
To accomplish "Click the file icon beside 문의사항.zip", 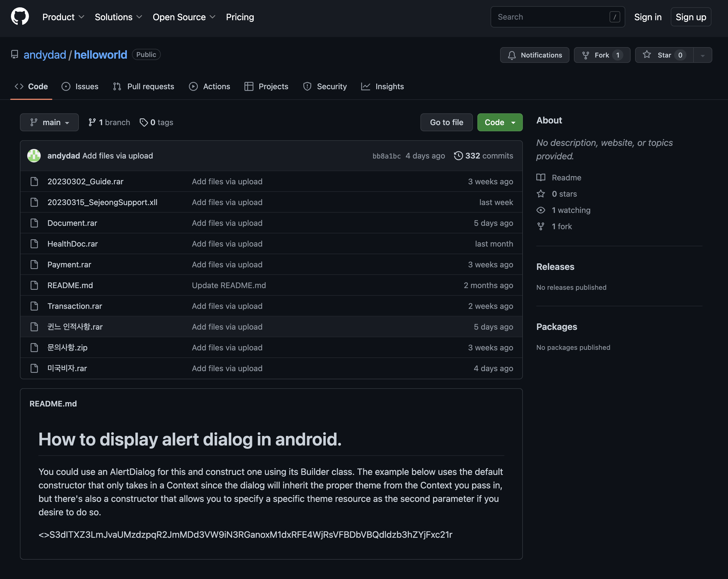I will [x=34, y=348].
